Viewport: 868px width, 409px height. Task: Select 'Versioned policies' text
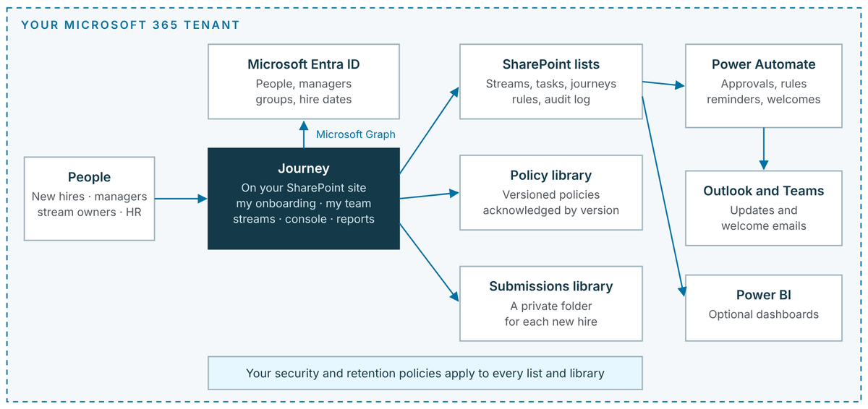coord(551,194)
